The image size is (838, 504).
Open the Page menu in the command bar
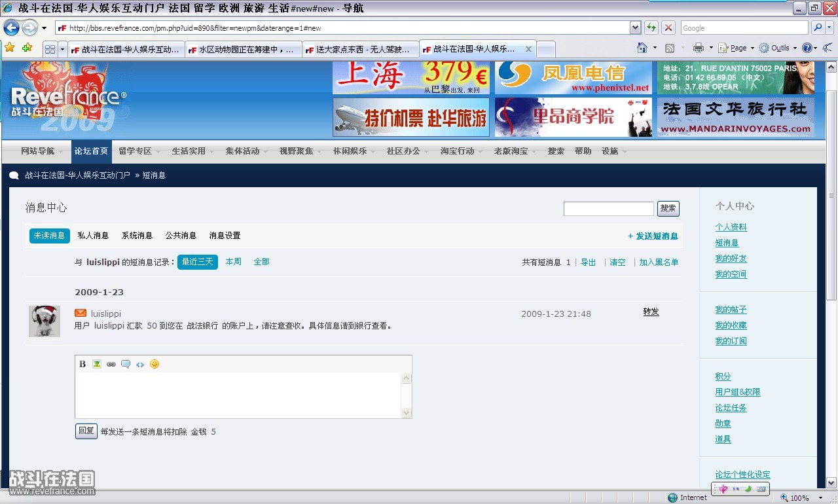(738, 48)
